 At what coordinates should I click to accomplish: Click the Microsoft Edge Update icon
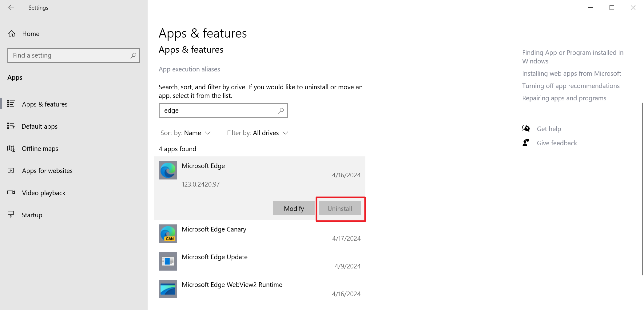168,261
